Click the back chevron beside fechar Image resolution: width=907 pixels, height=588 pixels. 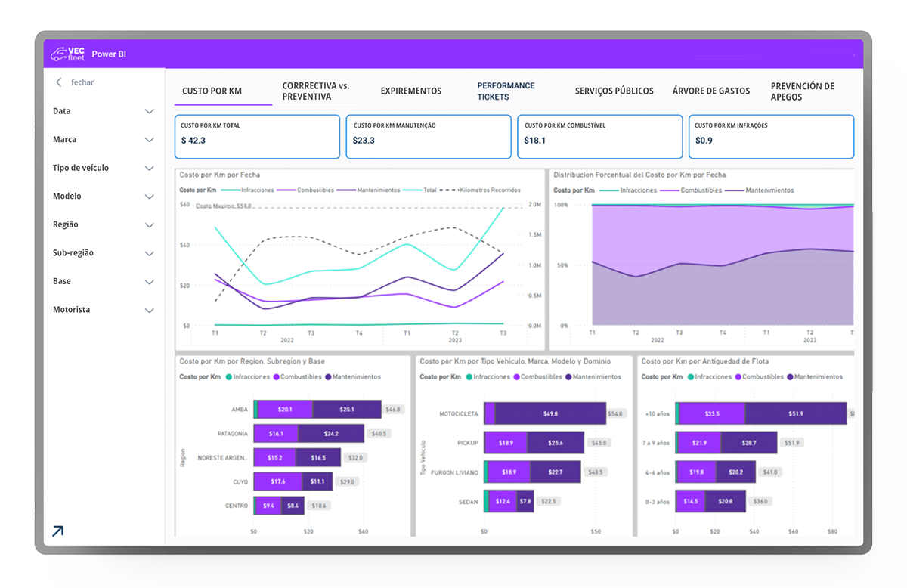tap(59, 82)
